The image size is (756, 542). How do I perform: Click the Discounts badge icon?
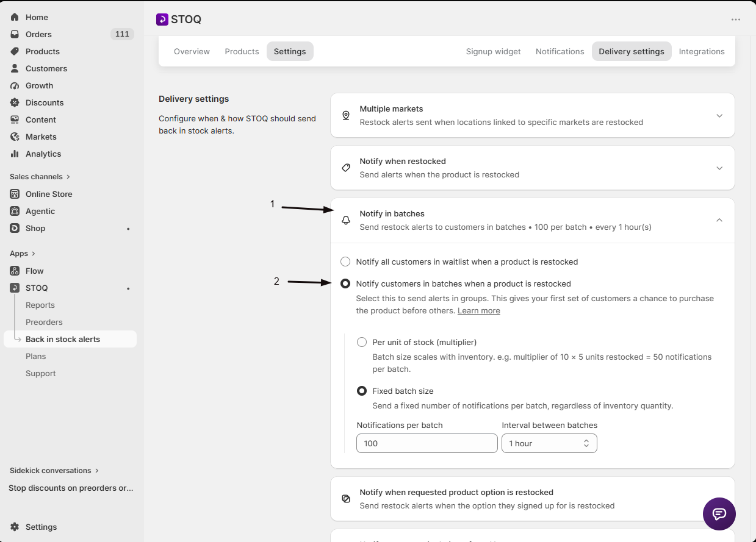coord(15,102)
